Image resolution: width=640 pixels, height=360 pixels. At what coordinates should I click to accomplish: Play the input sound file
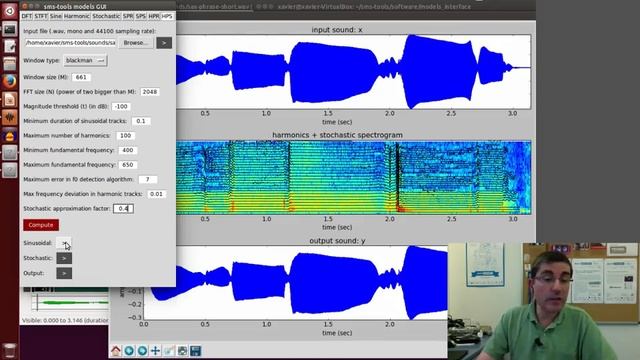164,43
